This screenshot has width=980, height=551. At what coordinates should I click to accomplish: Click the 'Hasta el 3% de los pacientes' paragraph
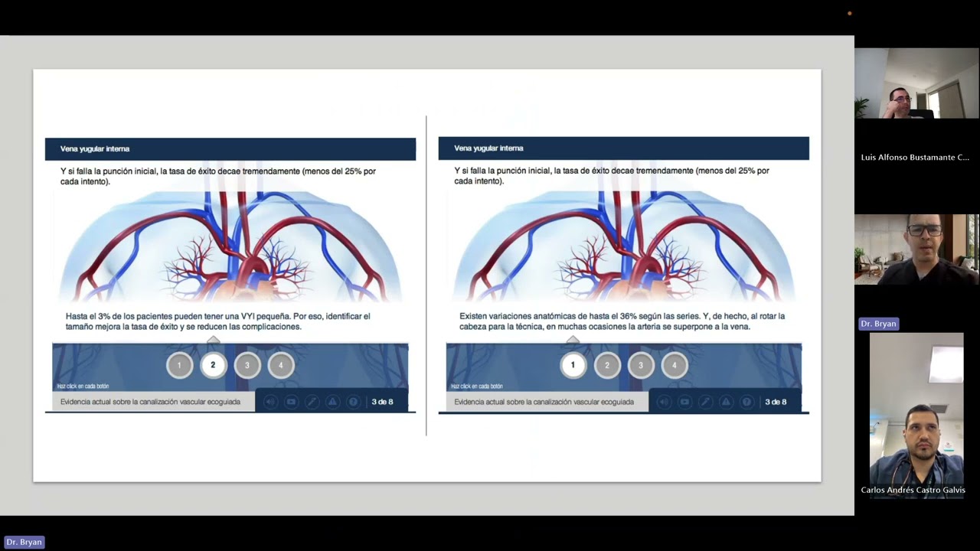point(218,321)
